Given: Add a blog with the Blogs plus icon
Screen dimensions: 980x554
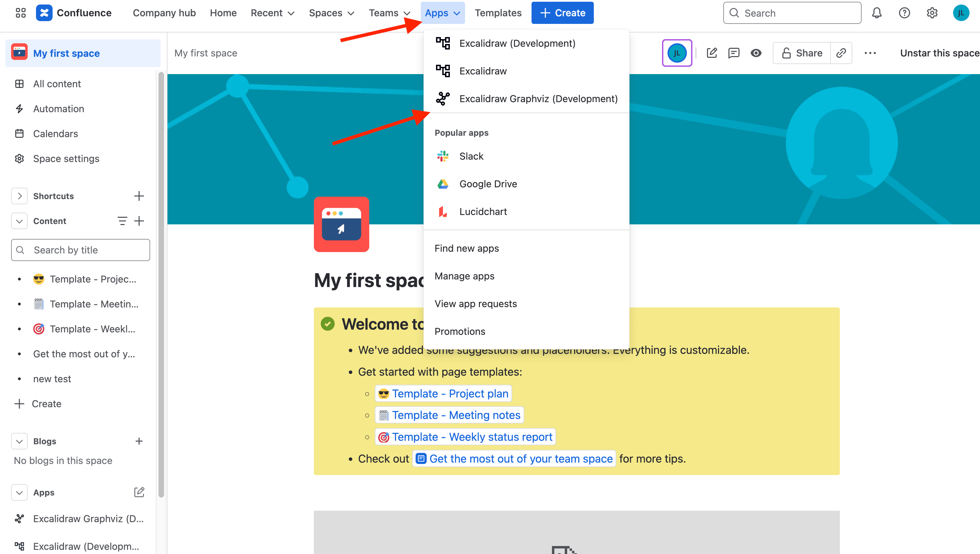Looking at the screenshot, I should [139, 441].
